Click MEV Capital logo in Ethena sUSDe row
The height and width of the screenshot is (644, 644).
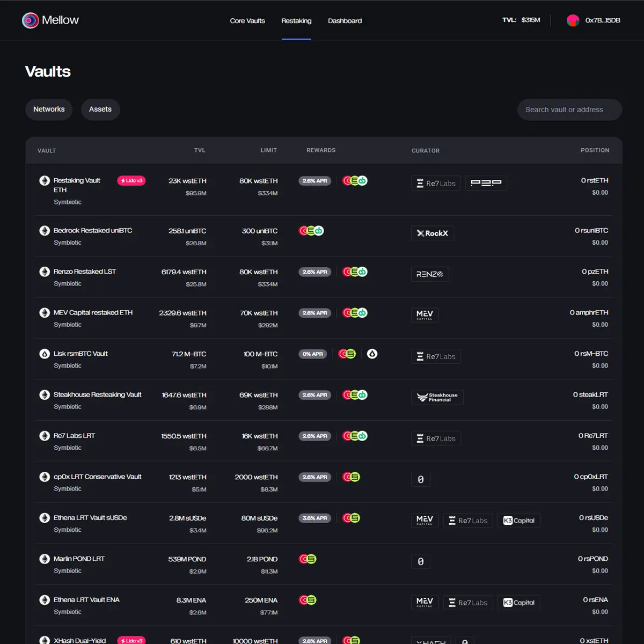pyautogui.click(x=425, y=521)
